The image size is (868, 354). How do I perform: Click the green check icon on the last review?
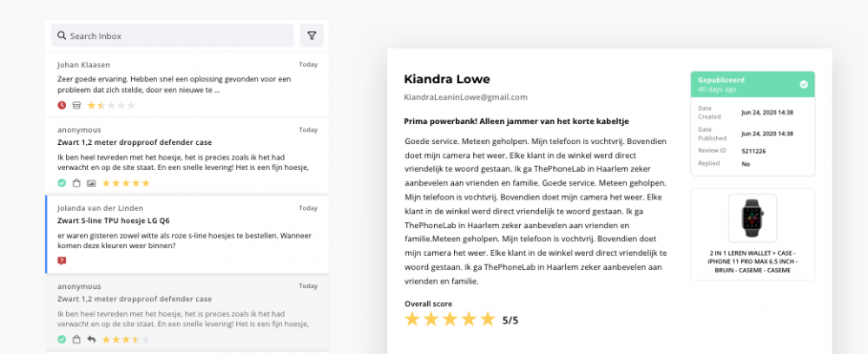pyautogui.click(x=62, y=339)
